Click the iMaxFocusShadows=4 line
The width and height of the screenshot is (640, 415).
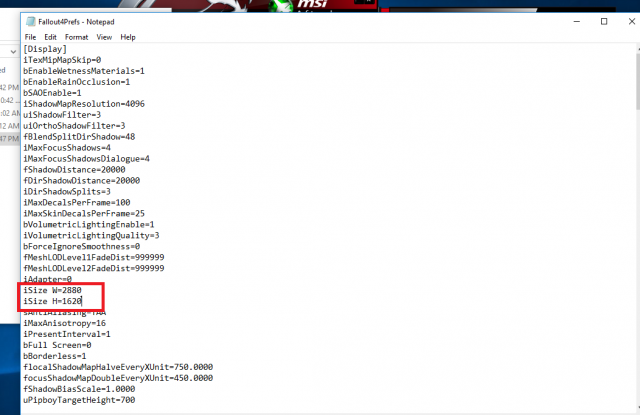[x=67, y=148]
